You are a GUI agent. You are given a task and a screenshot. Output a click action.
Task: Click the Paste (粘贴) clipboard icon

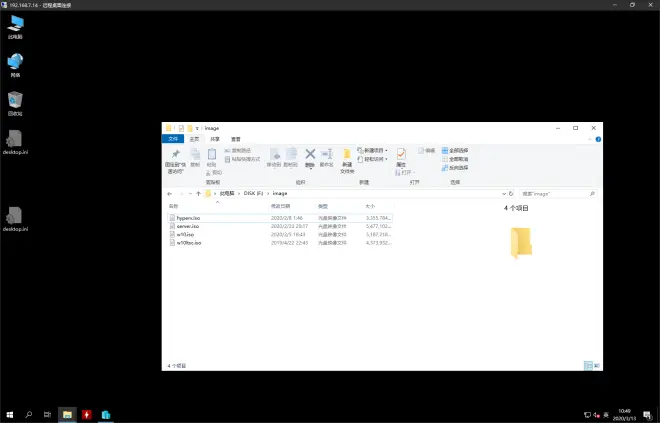pos(212,158)
